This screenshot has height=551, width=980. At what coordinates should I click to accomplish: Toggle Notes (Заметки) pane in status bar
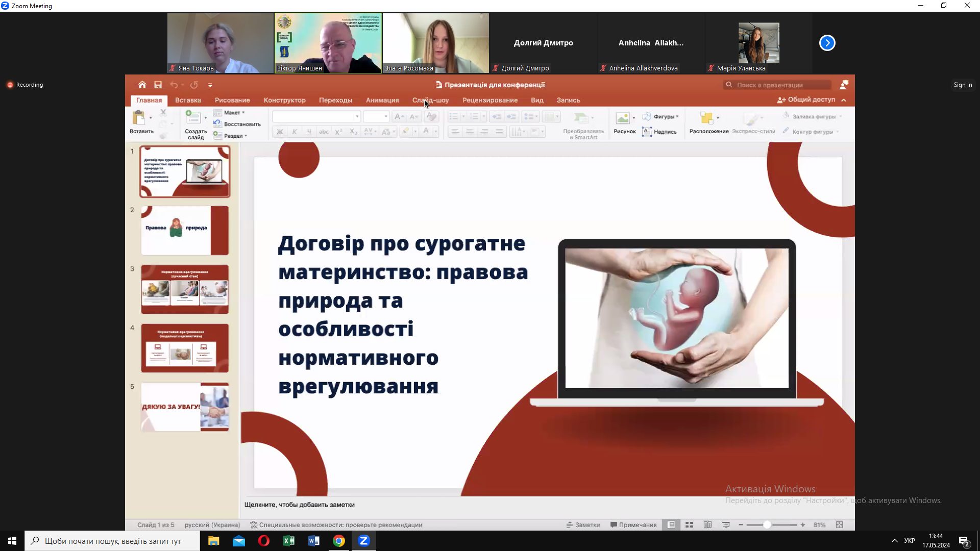pos(583,525)
